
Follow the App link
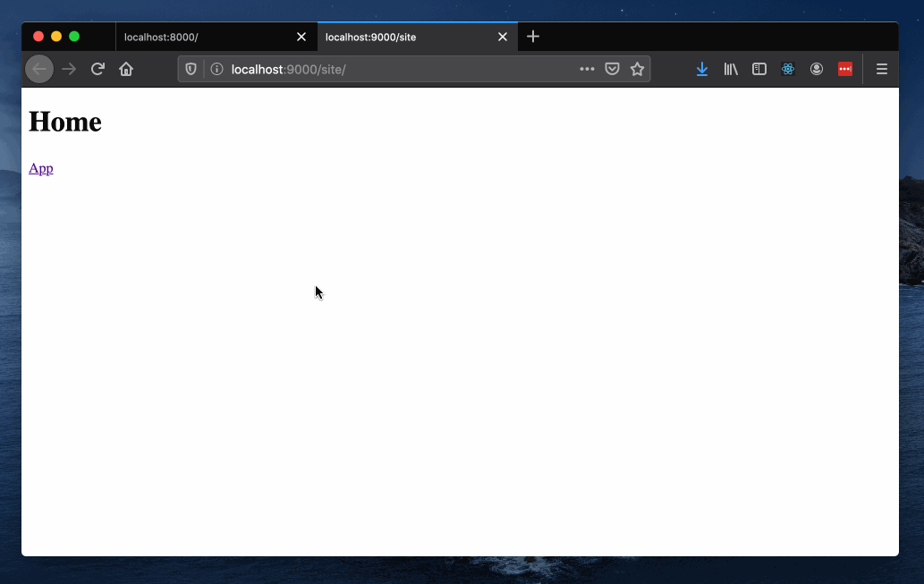(x=40, y=168)
